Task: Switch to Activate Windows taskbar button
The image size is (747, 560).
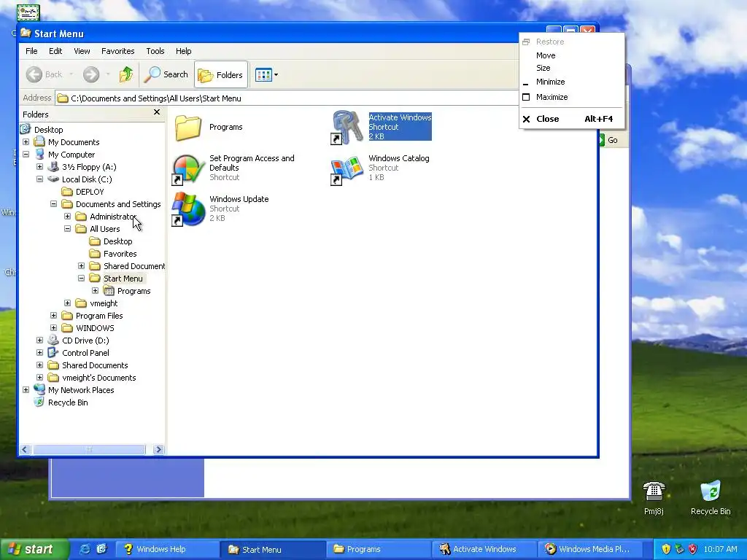Action: coord(484,549)
